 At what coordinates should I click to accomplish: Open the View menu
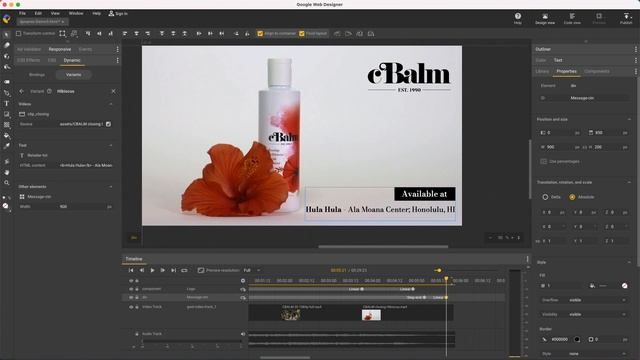pyautogui.click(x=55, y=13)
